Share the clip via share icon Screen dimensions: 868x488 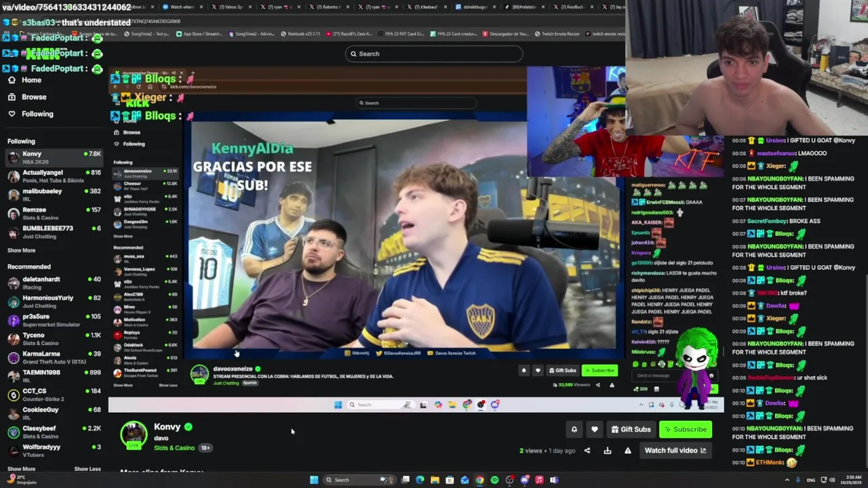[x=587, y=451]
